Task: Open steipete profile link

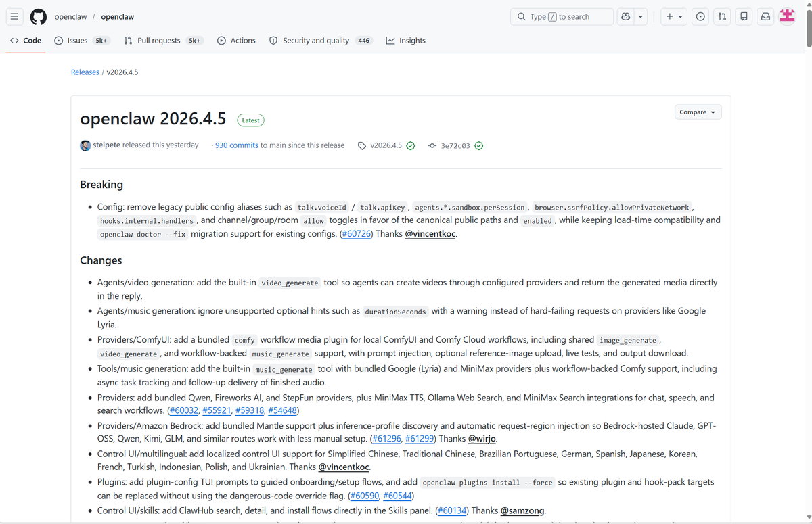Action: [107, 145]
